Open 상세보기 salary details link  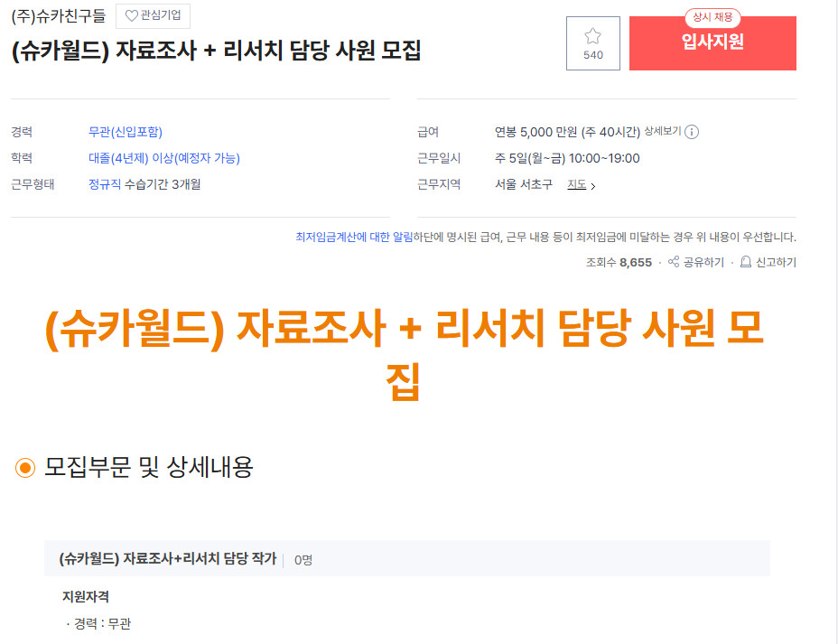tap(663, 131)
